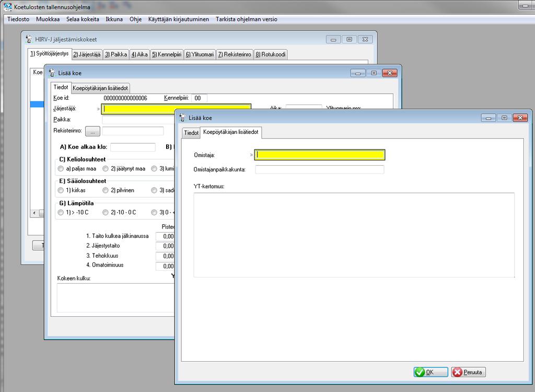
Task: Click the Koe column header in HIRV-J list
Action: (x=38, y=72)
